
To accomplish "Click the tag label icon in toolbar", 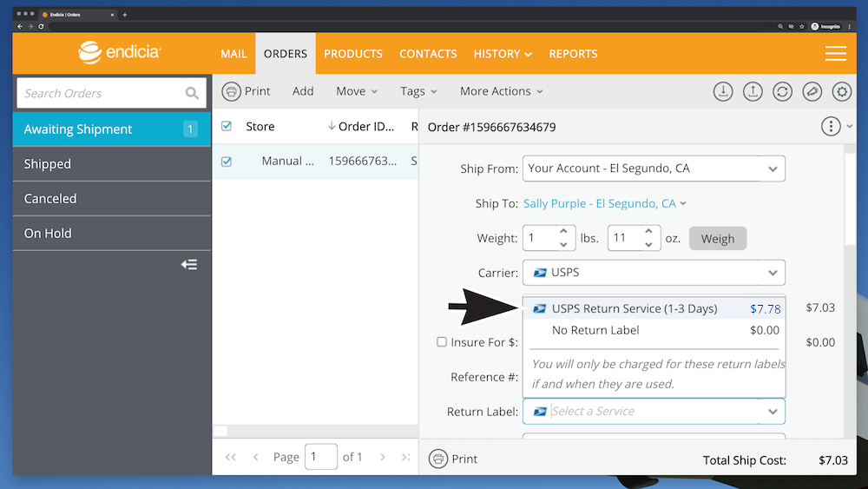I will [812, 91].
